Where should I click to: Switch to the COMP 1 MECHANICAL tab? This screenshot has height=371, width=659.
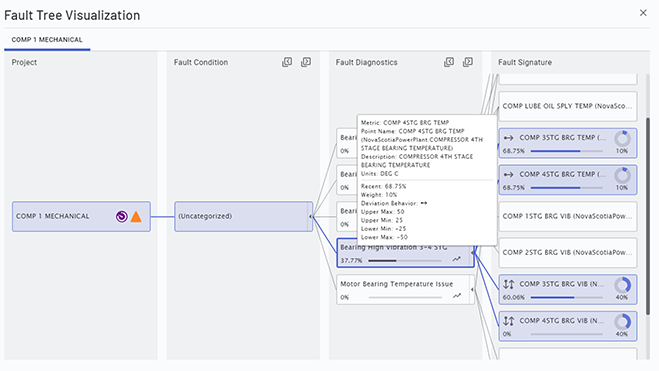click(x=47, y=39)
